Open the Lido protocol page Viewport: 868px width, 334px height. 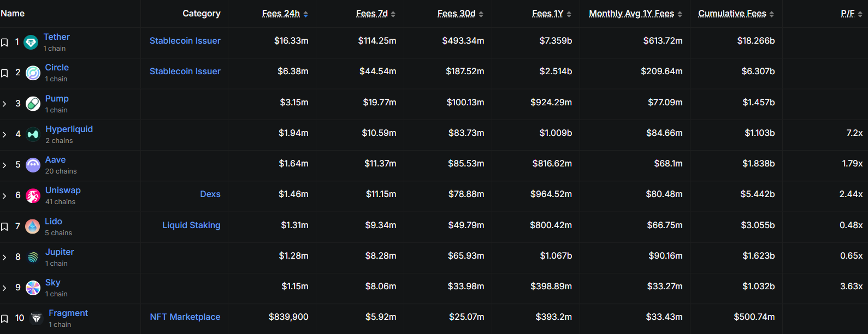pyautogui.click(x=54, y=221)
